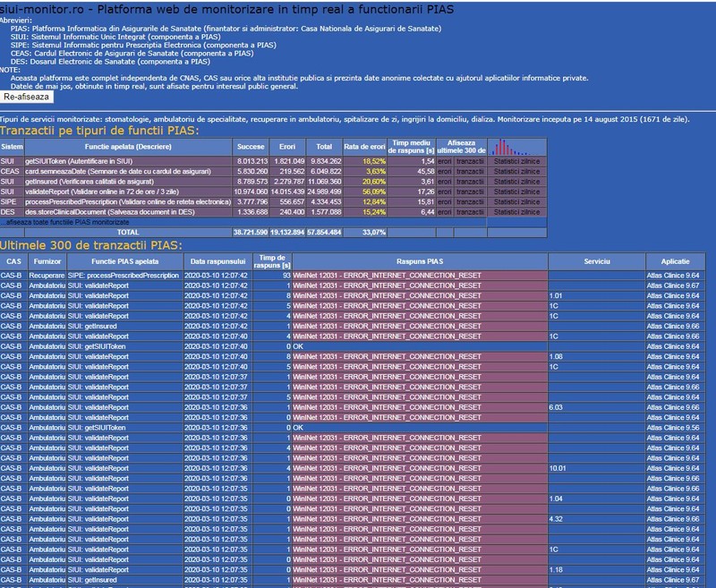Open Statistici zilnice for getSIUIToken row

pos(516,162)
